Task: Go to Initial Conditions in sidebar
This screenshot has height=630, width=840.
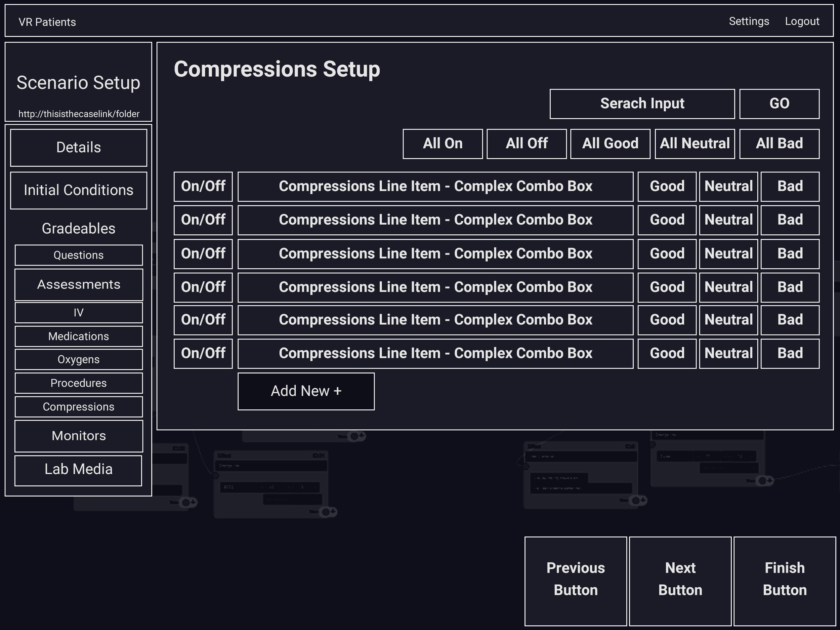Action: 79,190
